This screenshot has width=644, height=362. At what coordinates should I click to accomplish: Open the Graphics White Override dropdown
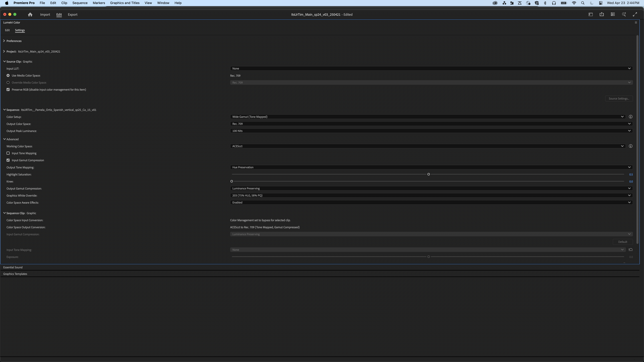click(431, 195)
